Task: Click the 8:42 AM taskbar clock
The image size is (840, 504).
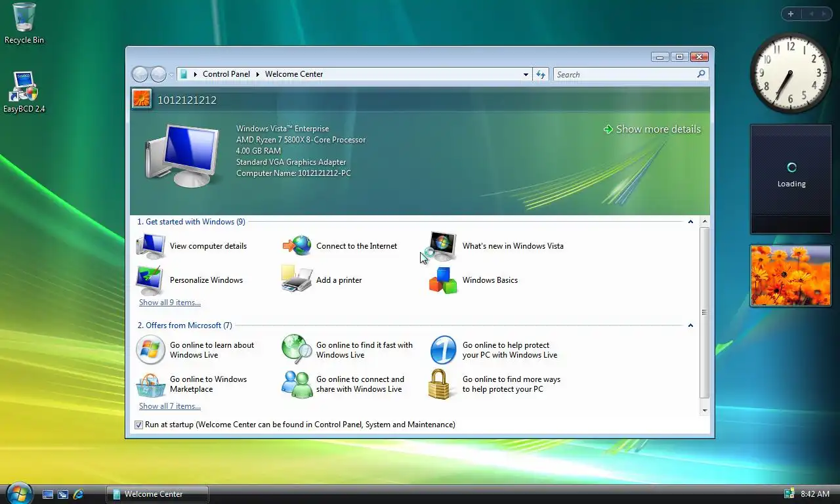Action: tap(815, 494)
